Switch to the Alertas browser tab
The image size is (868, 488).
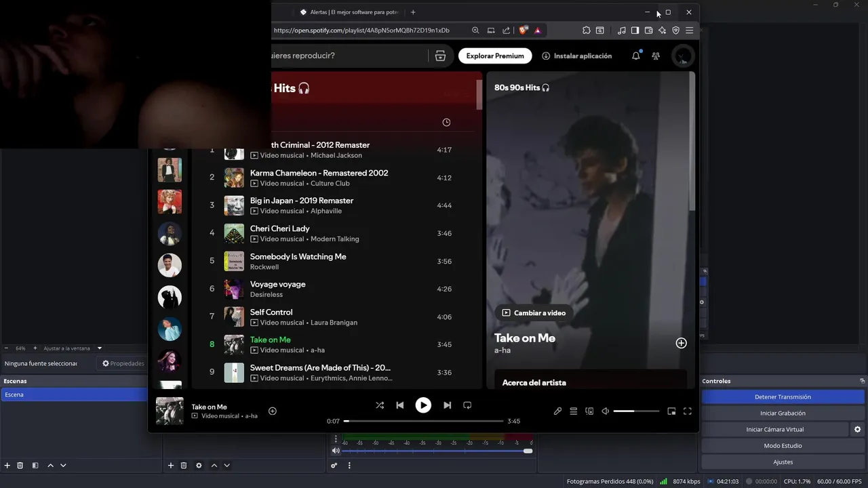[351, 12]
